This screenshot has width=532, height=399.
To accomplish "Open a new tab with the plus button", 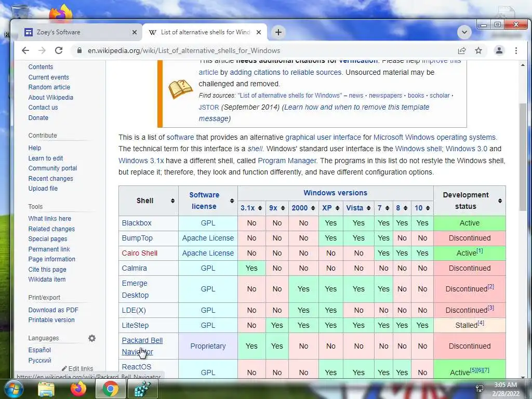I will (278, 32).
